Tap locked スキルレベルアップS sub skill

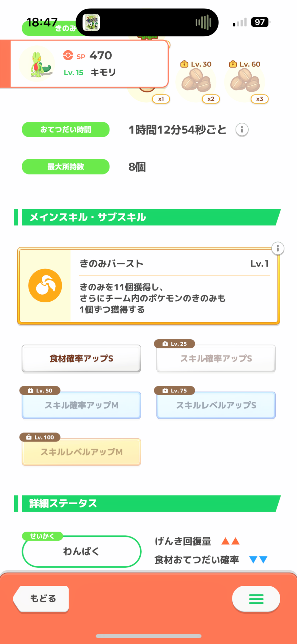(216, 405)
